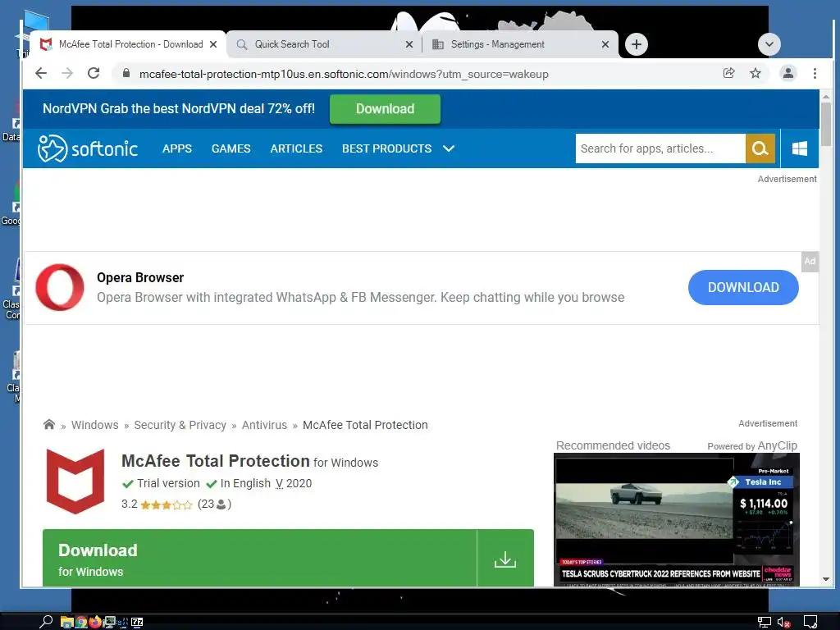Click the green NordVPN Download button

click(x=386, y=109)
